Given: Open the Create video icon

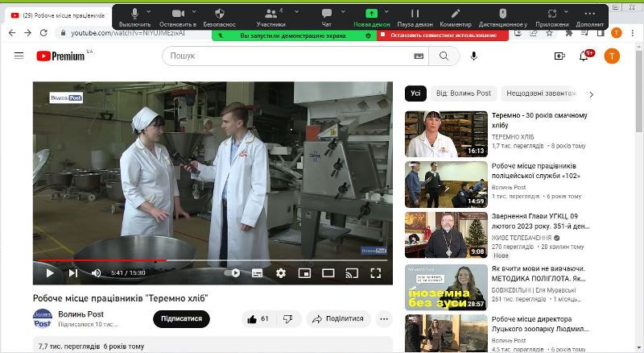Looking at the screenshot, I should click(559, 56).
